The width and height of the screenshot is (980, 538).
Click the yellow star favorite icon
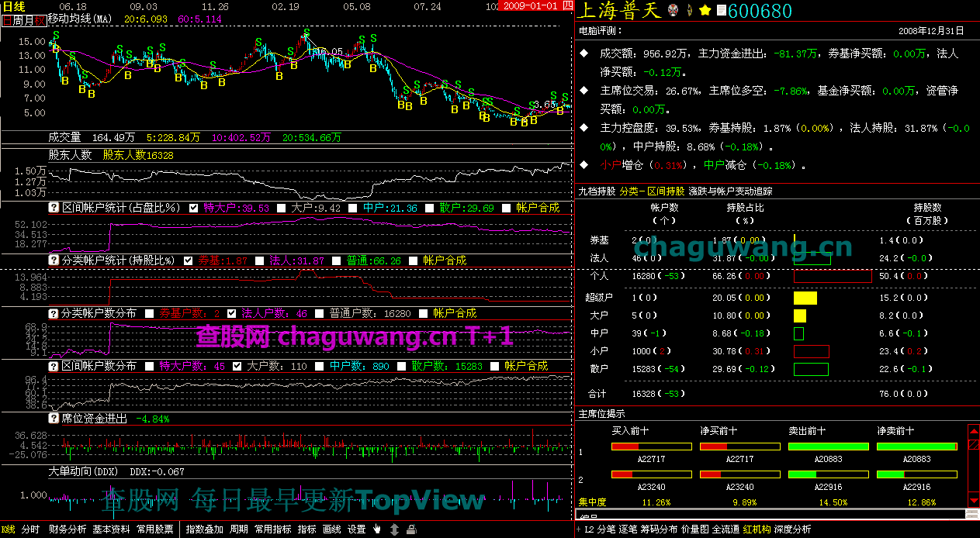point(705,11)
